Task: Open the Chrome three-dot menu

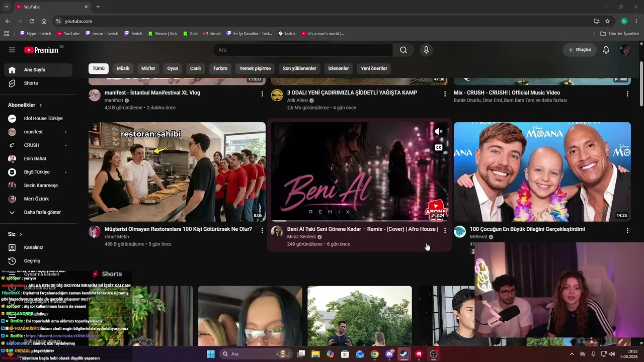Action: (x=636, y=21)
